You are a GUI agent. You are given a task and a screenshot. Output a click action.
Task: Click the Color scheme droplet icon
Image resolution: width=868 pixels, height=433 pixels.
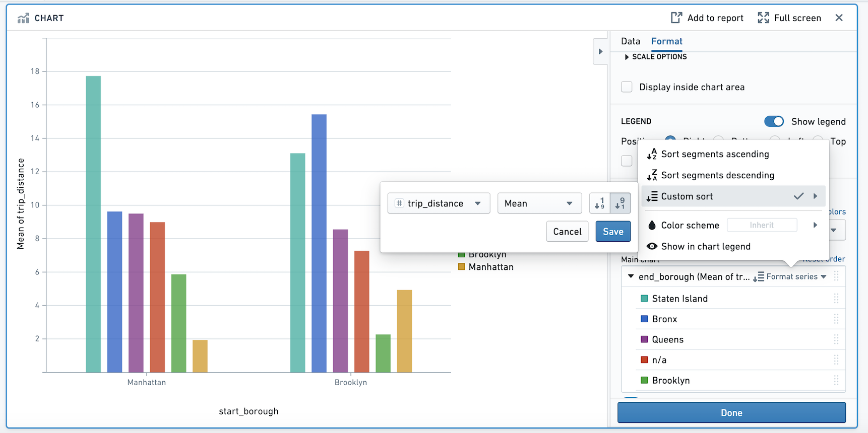[x=652, y=225]
